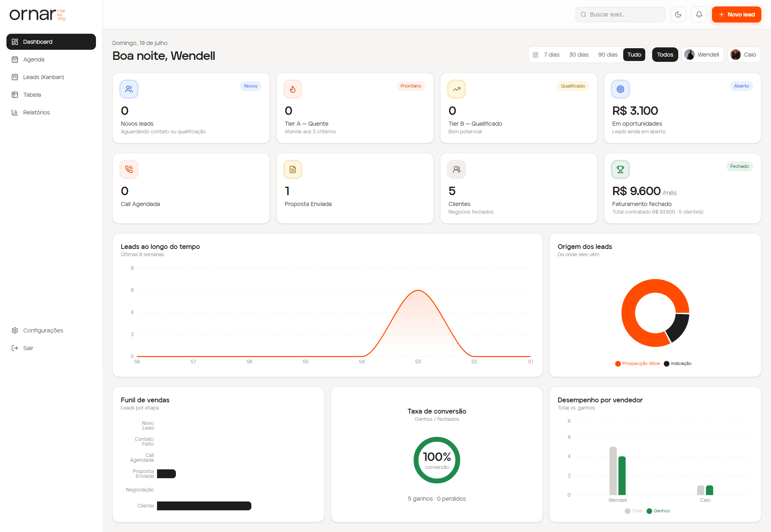Click the Novo lead button
771x532 pixels.
(736, 14)
